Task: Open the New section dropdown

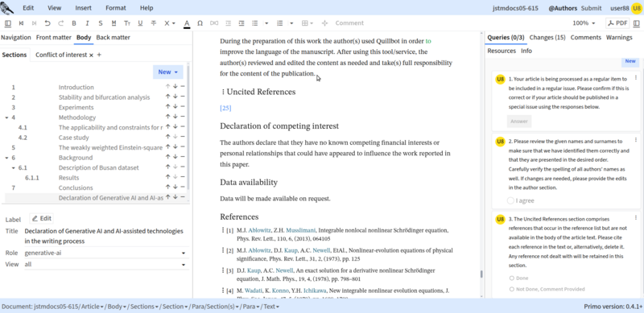Action: (168, 72)
